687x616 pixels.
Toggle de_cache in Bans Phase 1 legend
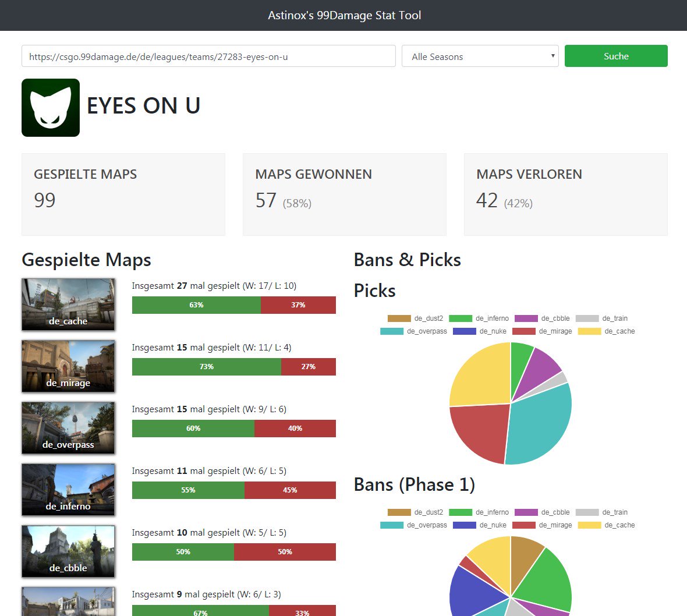click(607, 525)
